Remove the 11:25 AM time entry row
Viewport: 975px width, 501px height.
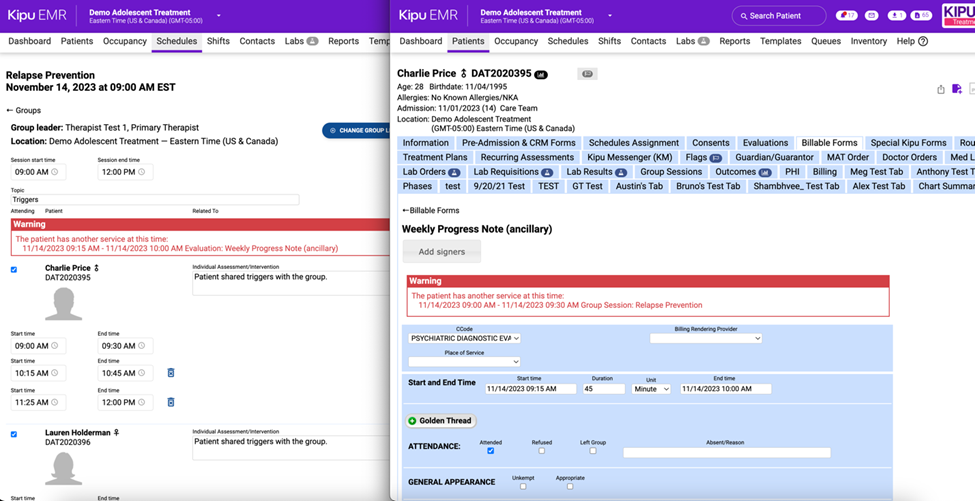coord(170,402)
